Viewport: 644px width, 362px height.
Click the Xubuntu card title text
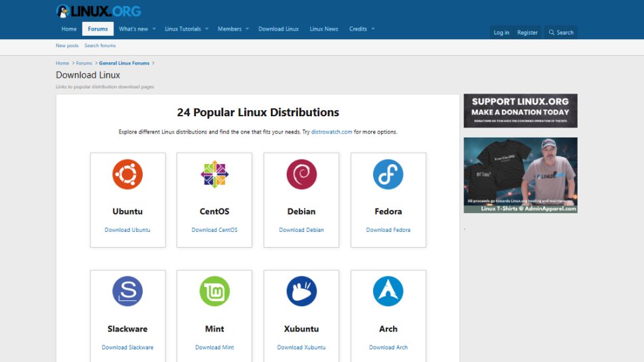pos(301,329)
